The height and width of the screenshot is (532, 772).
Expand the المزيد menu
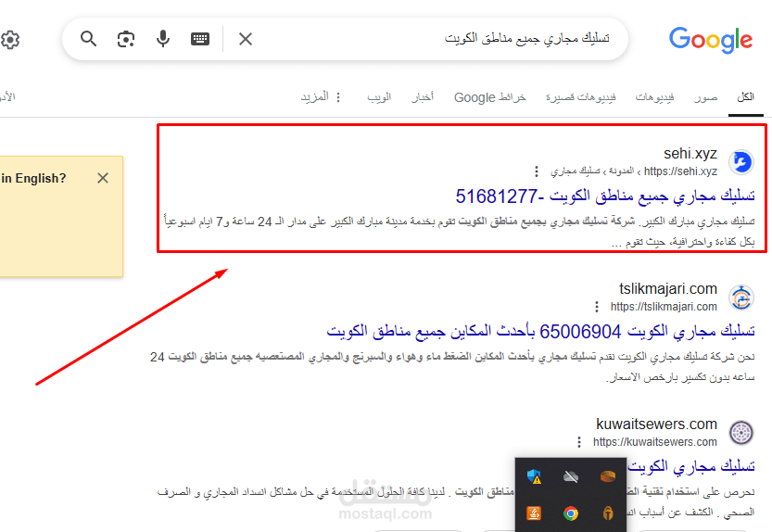[321, 97]
